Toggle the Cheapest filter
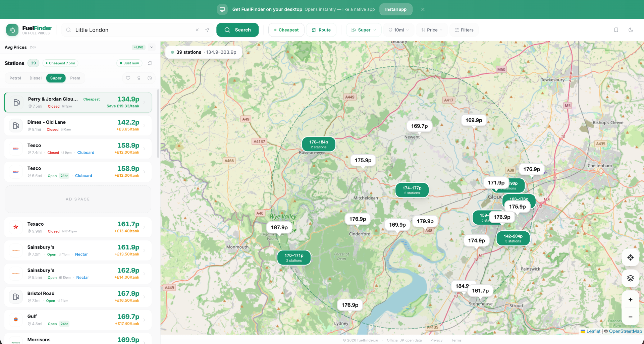The height and width of the screenshot is (344, 644). [286, 30]
